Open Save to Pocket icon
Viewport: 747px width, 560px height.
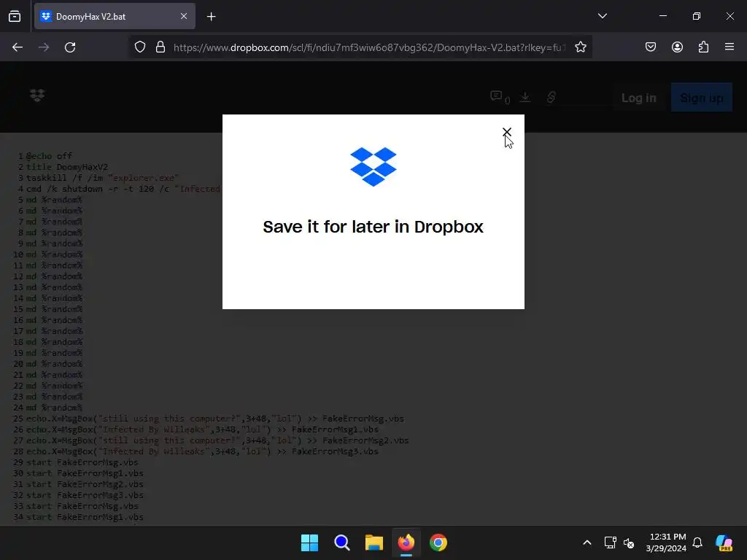pos(650,47)
